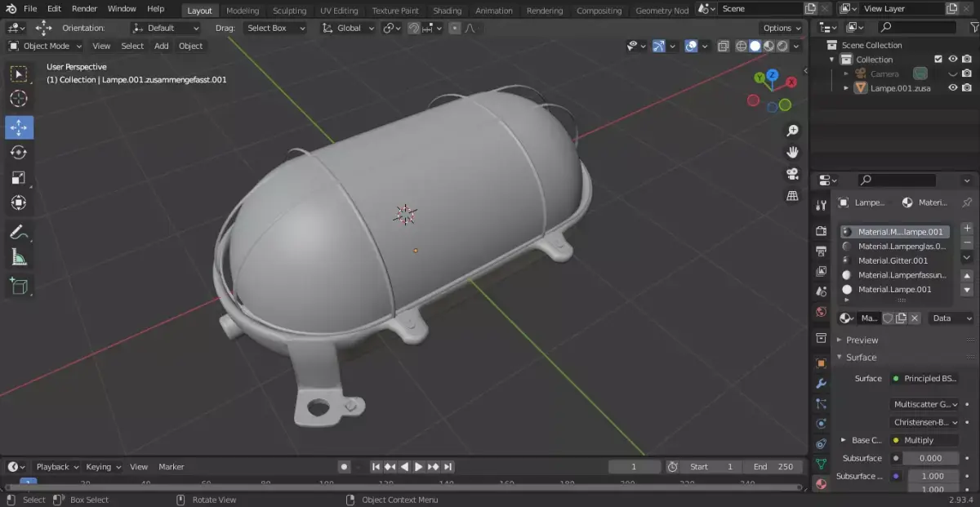980x507 pixels.
Task: Open the Object properties tab
Action: pyautogui.click(x=822, y=363)
